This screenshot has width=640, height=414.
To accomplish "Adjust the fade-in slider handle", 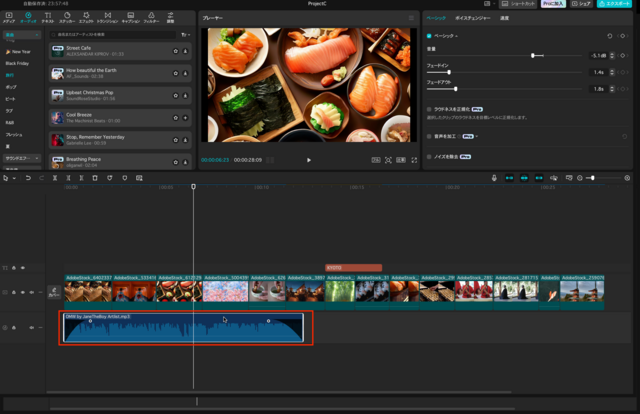I will click(449, 72).
